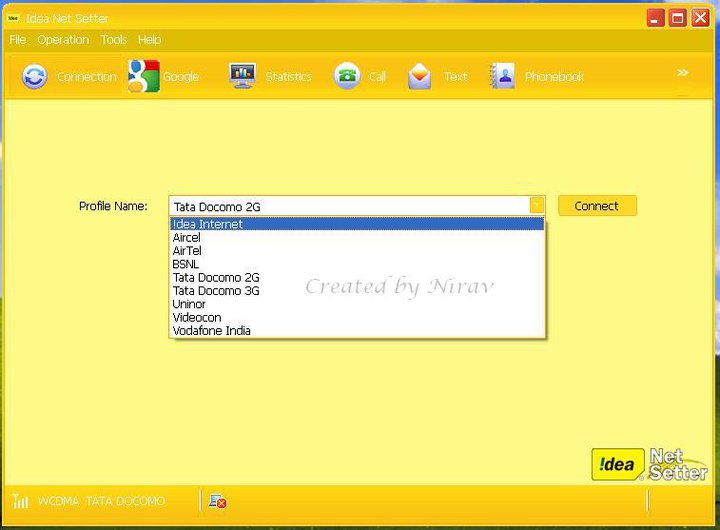Click the disconnected network status icon
The height and width of the screenshot is (530, 720).
click(x=217, y=501)
